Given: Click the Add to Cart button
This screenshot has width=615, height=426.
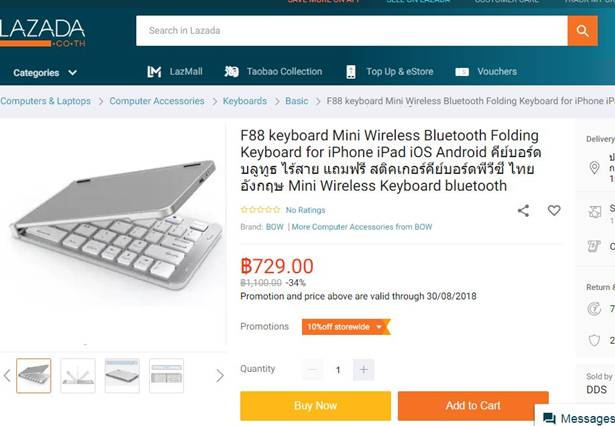Looking at the screenshot, I should [473, 406].
